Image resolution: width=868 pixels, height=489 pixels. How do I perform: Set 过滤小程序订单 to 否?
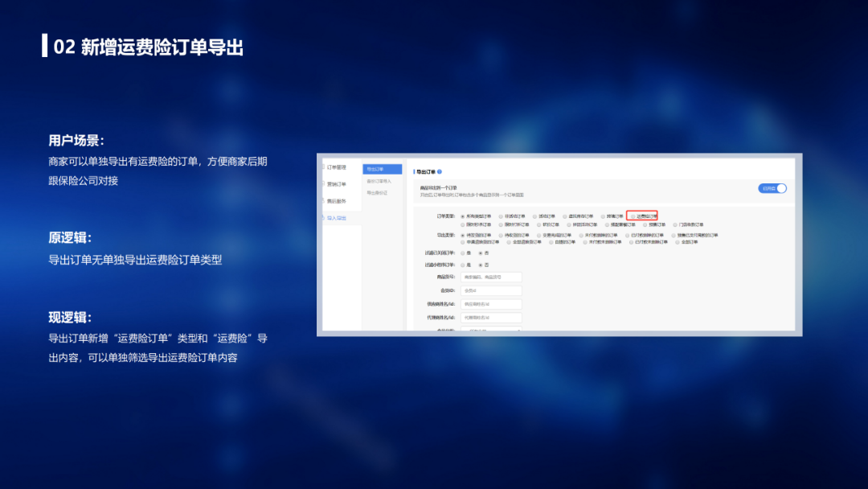(481, 264)
